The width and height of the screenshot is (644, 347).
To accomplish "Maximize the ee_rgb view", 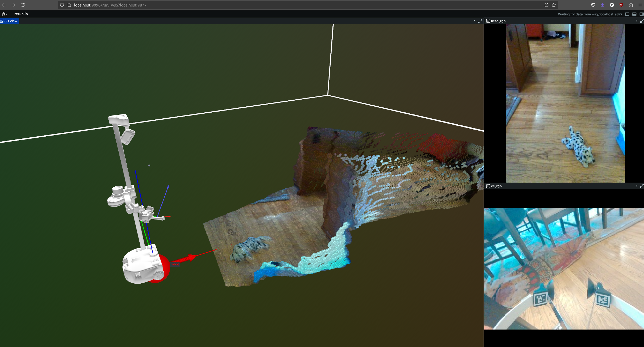I will [x=642, y=186].
